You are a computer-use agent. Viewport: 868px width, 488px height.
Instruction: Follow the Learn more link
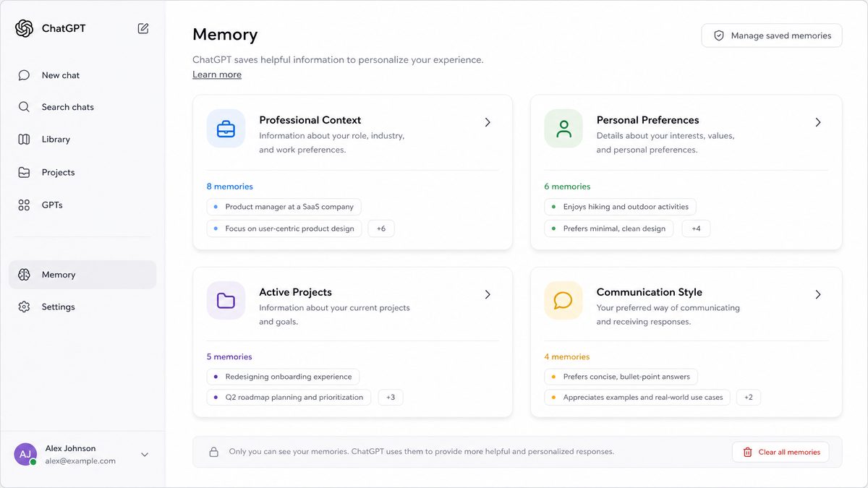click(217, 74)
